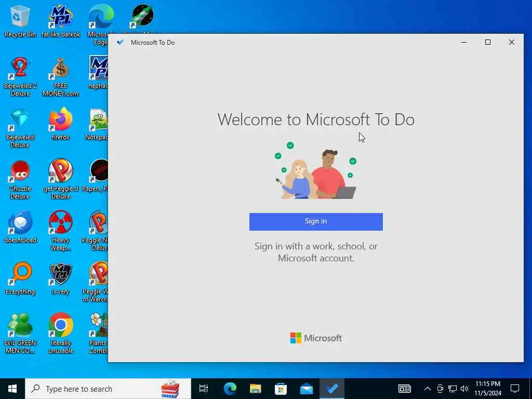The width and height of the screenshot is (532, 399).
Task: Open Task View from the taskbar
Action: [x=204, y=389]
